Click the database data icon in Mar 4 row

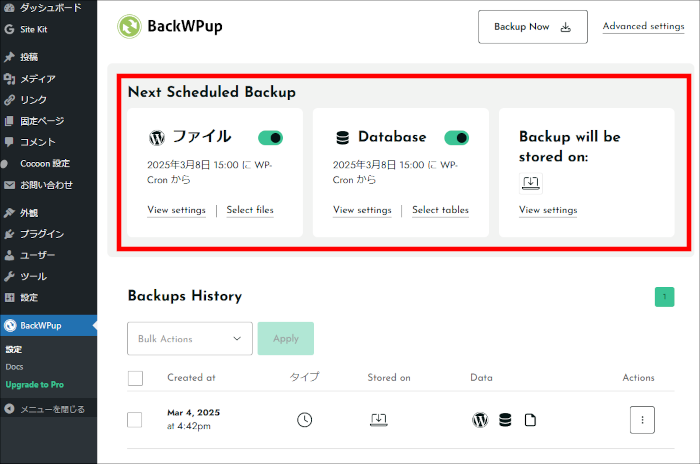tap(505, 420)
